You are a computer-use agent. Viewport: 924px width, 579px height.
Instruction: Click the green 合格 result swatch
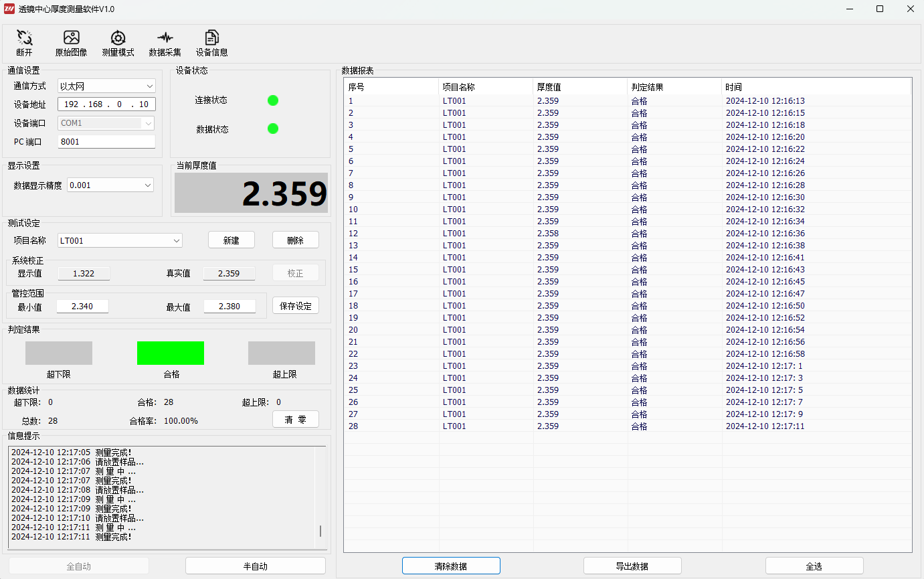tap(171, 353)
